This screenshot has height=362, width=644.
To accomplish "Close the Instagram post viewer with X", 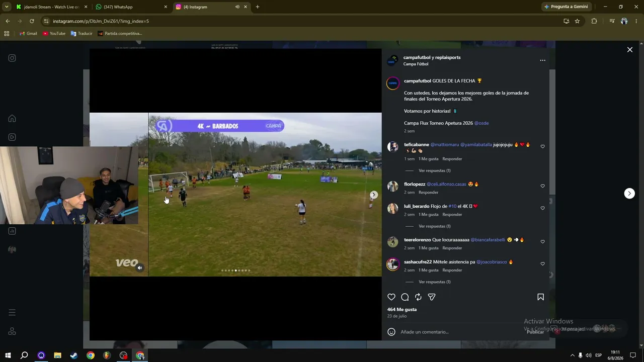I will (629, 50).
